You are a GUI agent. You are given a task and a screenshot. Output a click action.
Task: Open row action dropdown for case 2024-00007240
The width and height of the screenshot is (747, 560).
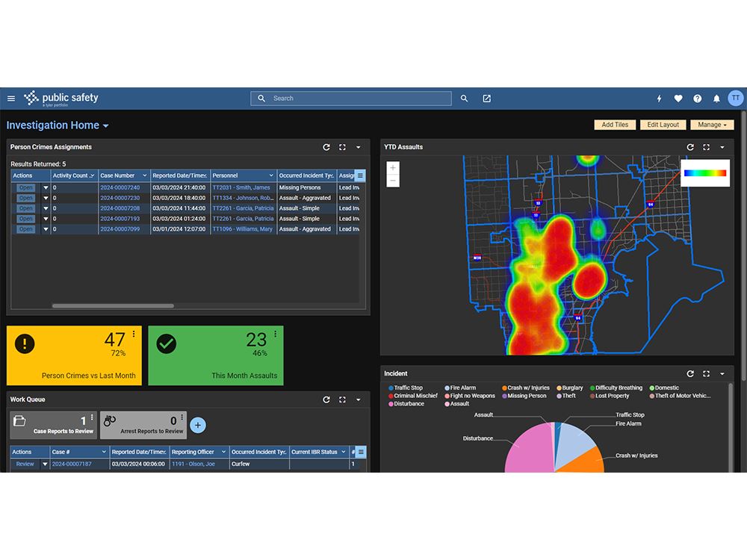46,187
